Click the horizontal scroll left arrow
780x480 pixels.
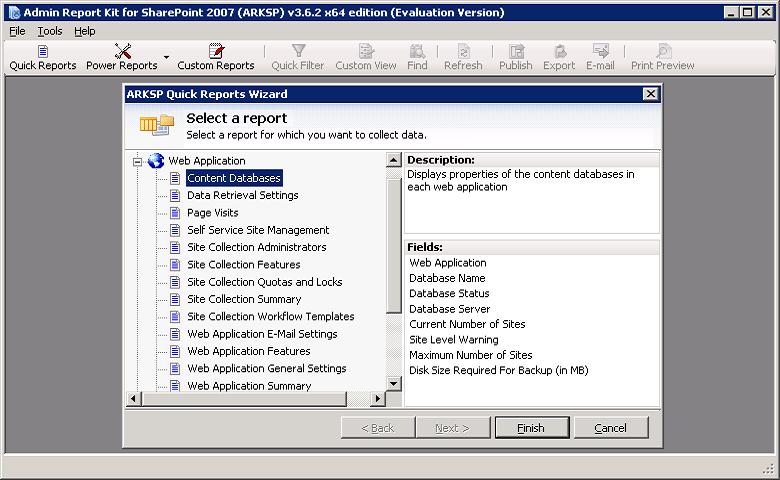pyautogui.click(x=133, y=398)
